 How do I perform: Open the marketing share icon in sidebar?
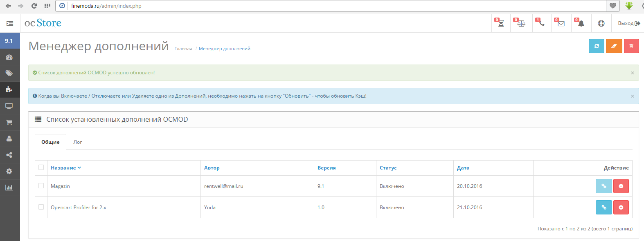[9, 155]
